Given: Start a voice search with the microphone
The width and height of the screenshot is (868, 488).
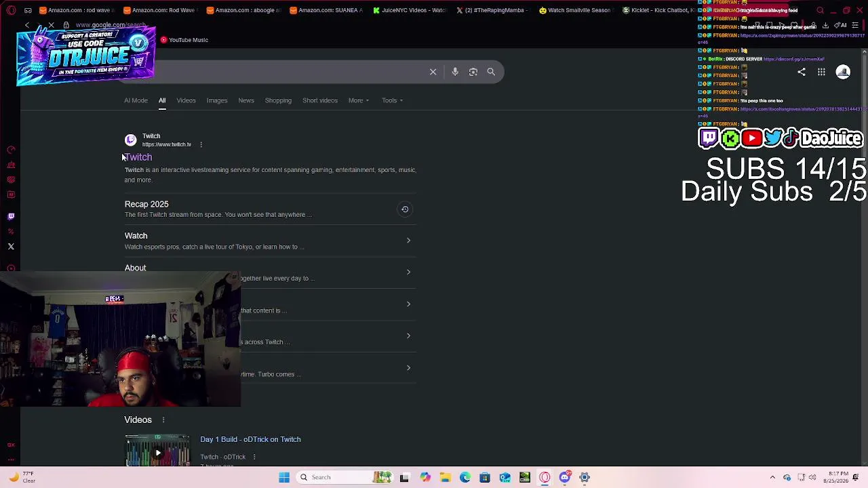Looking at the screenshot, I should click(x=455, y=72).
